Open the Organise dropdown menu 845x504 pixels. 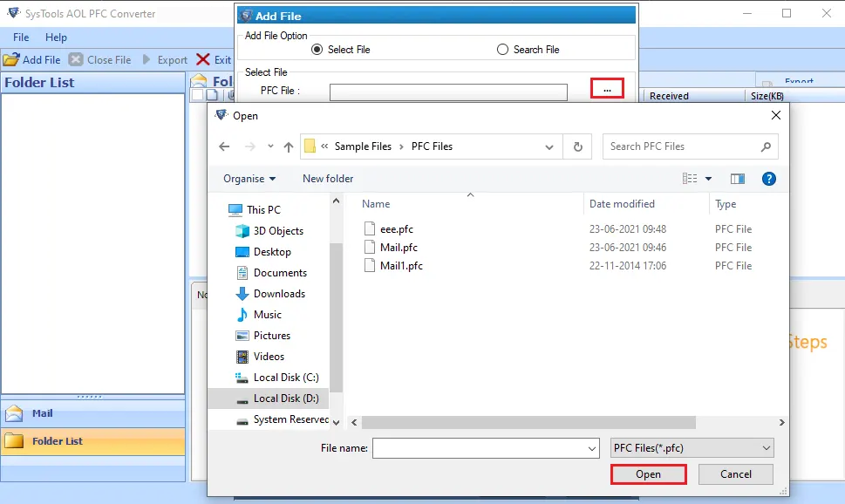tap(249, 179)
